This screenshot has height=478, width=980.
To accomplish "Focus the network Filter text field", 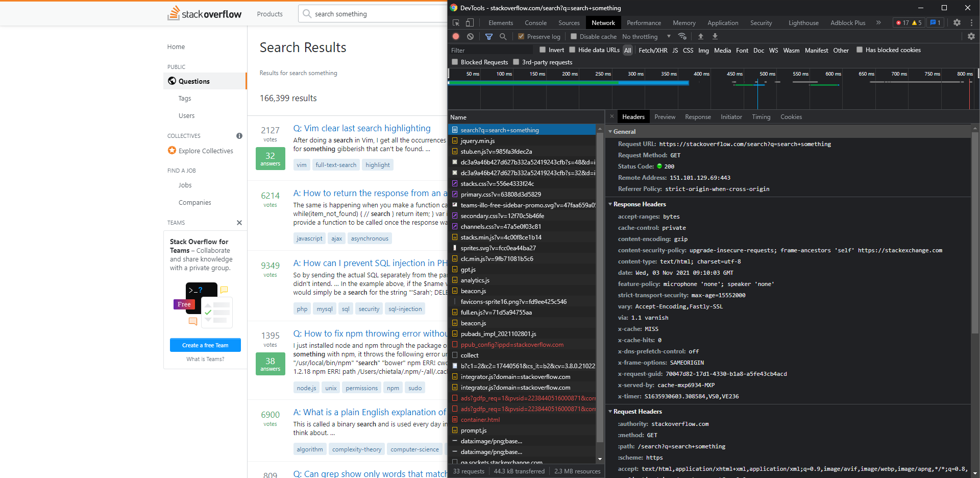I will click(x=491, y=50).
